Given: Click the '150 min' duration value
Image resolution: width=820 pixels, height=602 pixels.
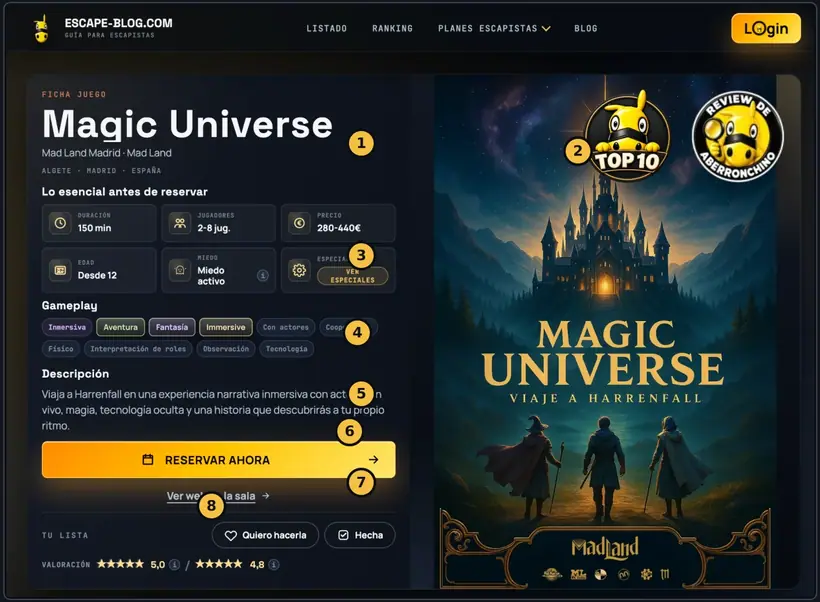Looking at the screenshot, I should pyautogui.click(x=95, y=228).
